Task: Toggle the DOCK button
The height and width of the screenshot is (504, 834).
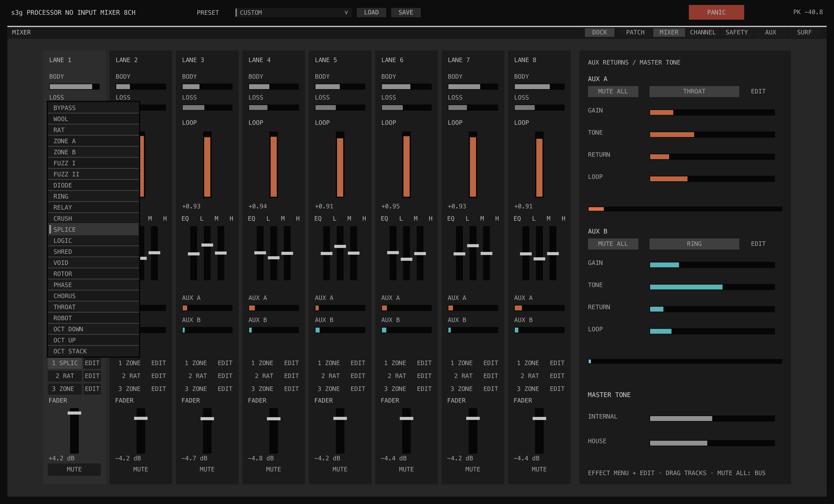Action: (599, 32)
